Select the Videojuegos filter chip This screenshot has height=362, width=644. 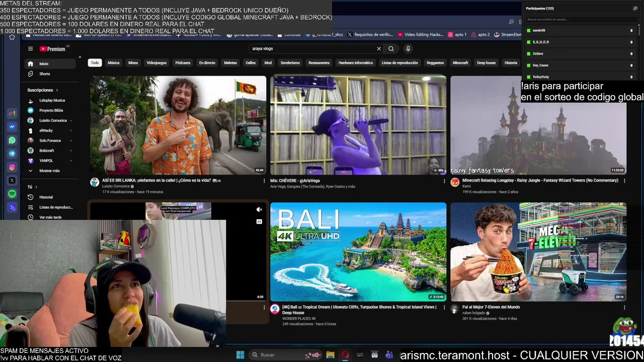pyautogui.click(x=156, y=63)
